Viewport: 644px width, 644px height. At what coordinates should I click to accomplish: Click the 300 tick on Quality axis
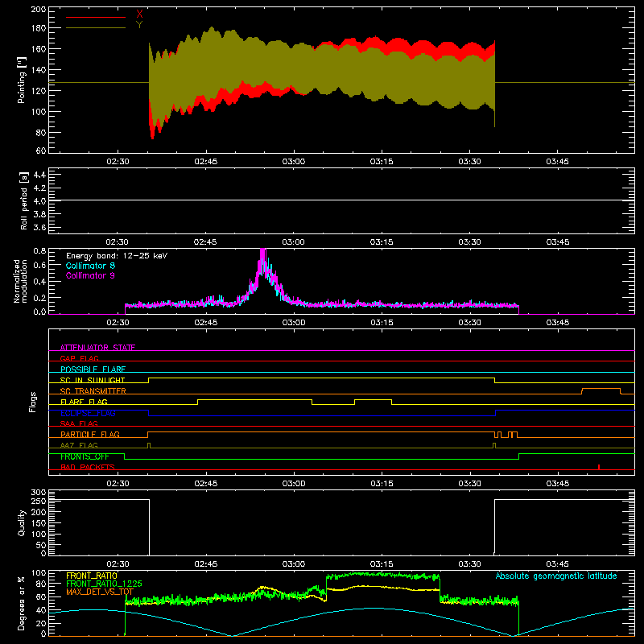pos(39,493)
